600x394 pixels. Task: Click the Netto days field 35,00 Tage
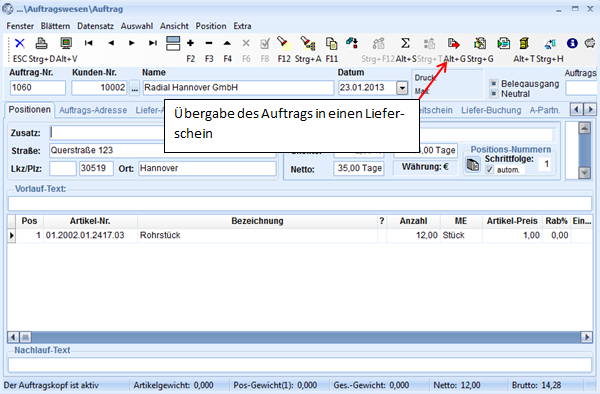tap(359, 168)
